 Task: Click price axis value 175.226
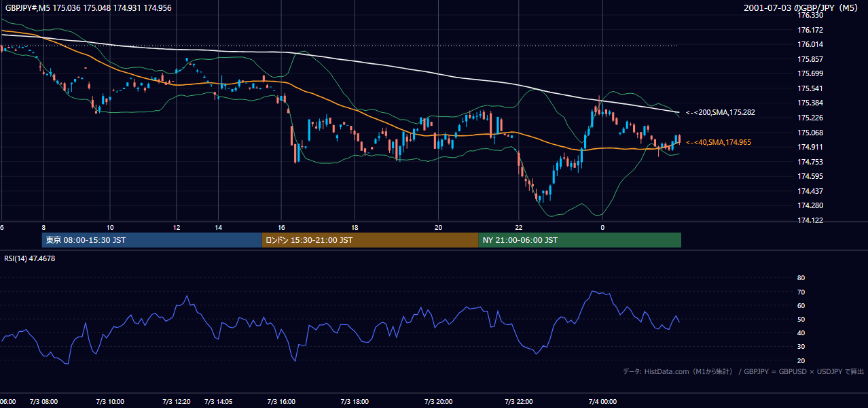pyautogui.click(x=810, y=118)
